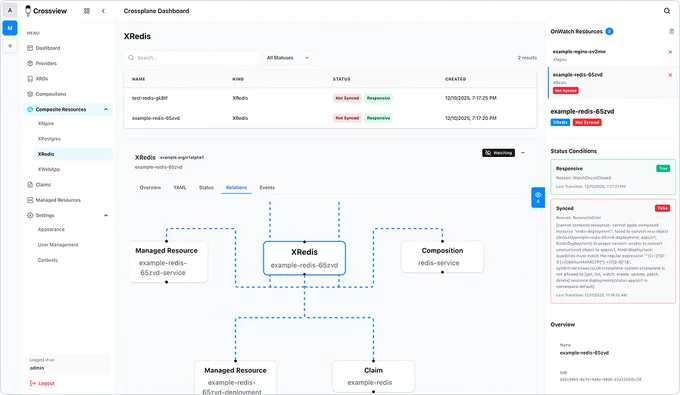
Task: Click the OnWatch Resources panel settings icon
Action: click(671, 31)
